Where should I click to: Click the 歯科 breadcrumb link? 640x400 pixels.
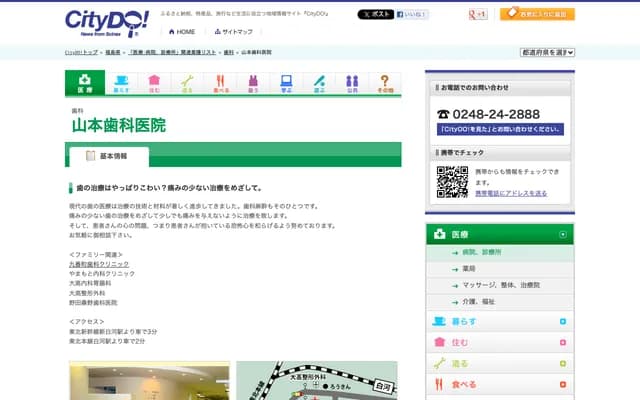click(229, 52)
